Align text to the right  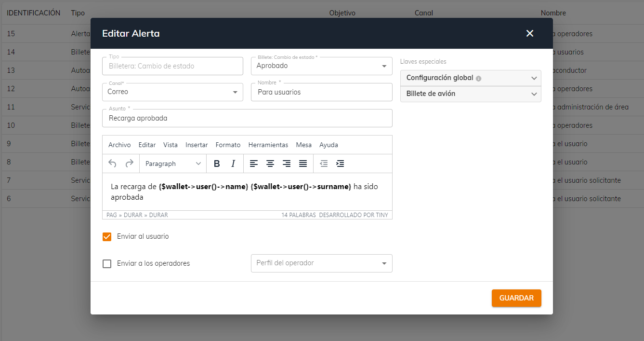coord(287,164)
